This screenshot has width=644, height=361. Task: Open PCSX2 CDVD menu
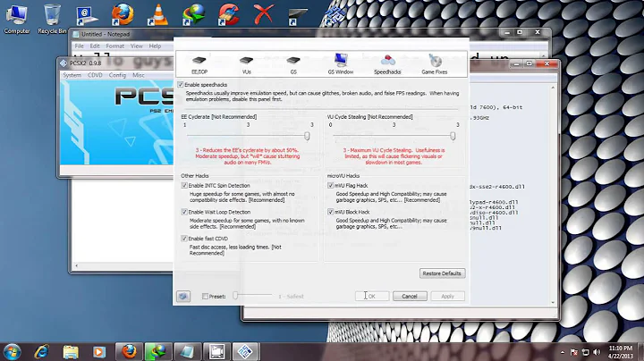[95, 75]
